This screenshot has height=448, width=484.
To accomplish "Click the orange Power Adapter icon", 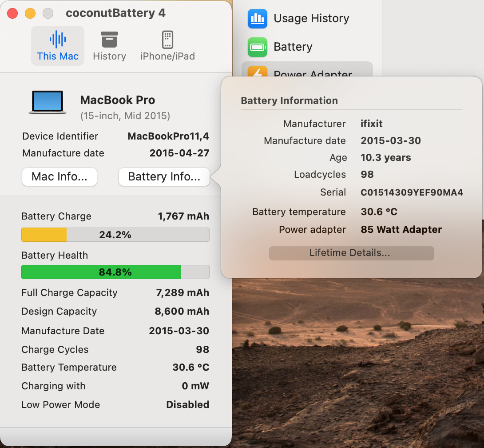I will (258, 72).
